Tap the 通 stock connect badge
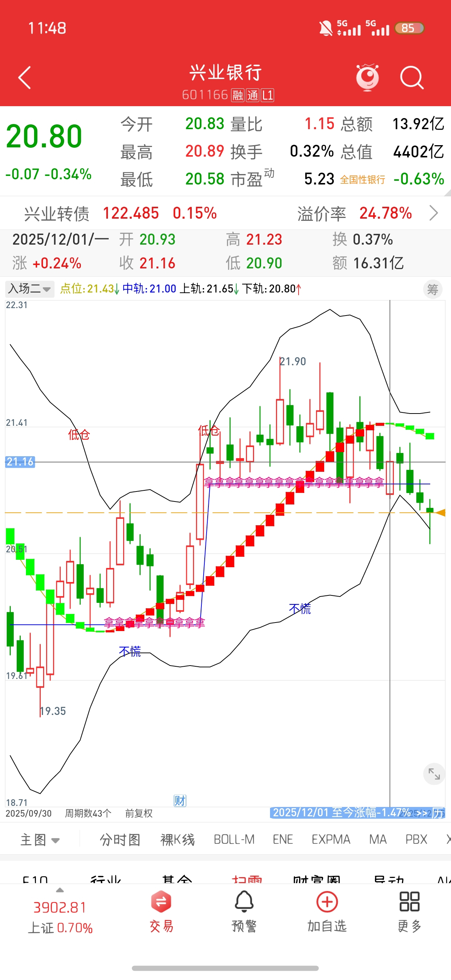The width and height of the screenshot is (451, 980). 253,95
